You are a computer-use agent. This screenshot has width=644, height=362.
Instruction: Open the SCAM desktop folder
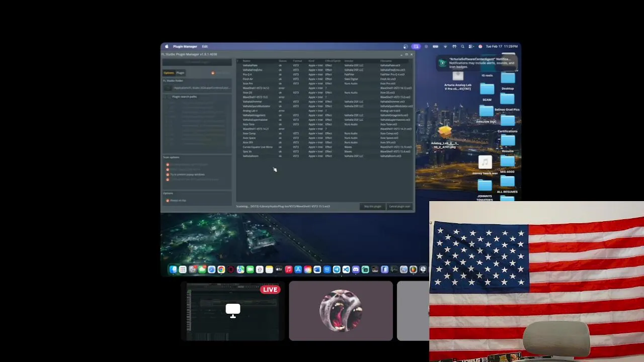coord(487,90)
